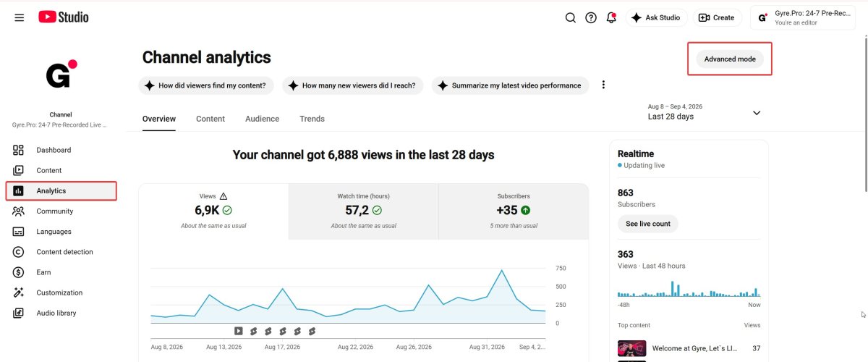Click the Content video icon
The image size is (868, 362).
click(x=19, y=170)
